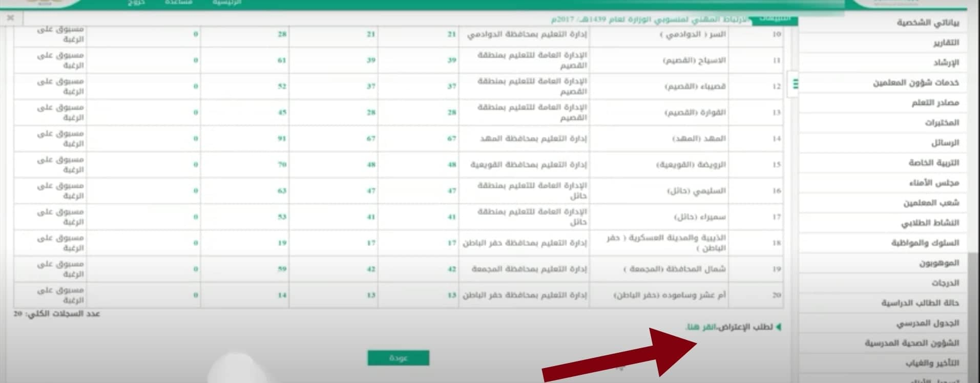Viewport: 980px width, 383px height.
Task: Click الرويضة (القويعية) in row 15
Action: [658, 164]
